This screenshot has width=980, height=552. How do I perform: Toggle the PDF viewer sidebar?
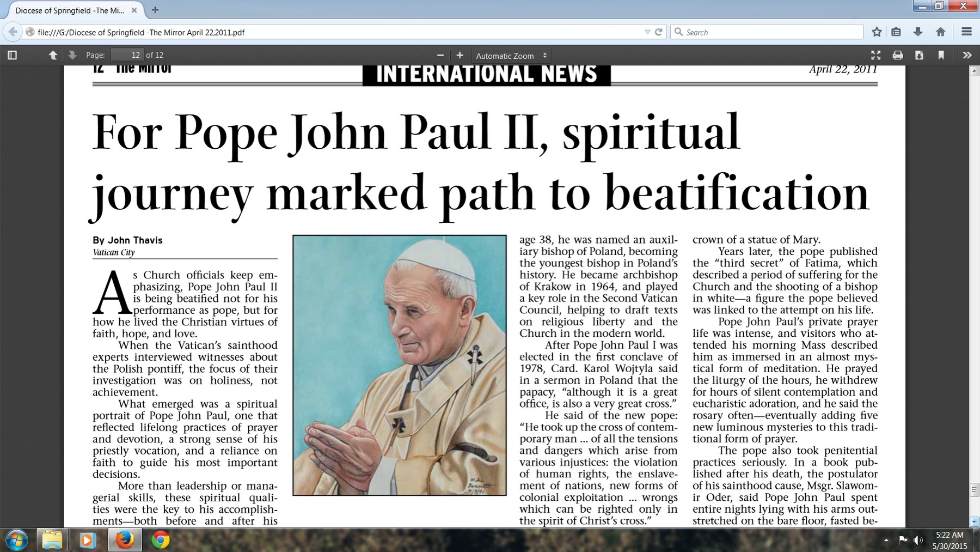[x=12, y=55]
